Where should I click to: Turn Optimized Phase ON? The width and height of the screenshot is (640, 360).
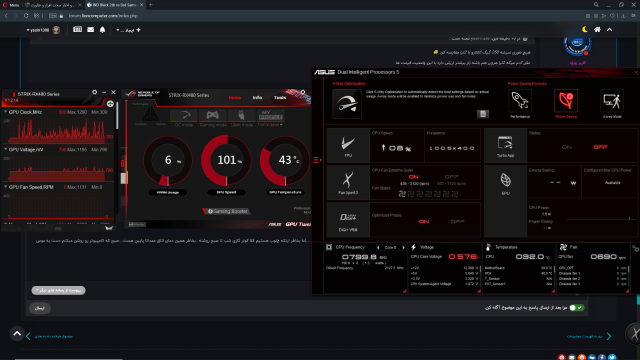pos(424,221)
